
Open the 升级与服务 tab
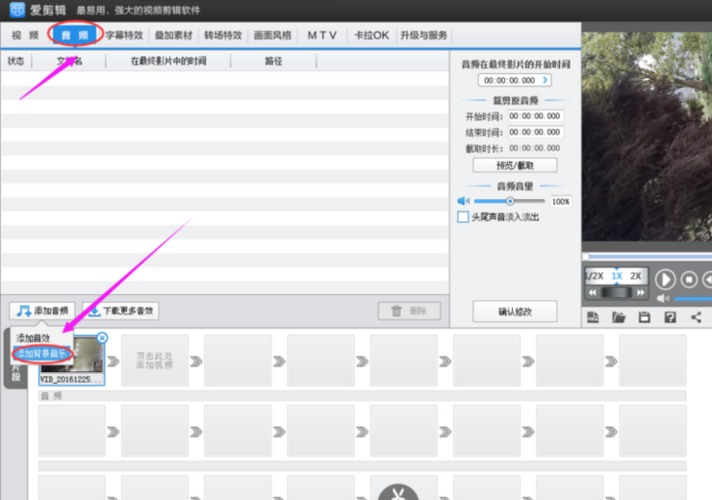click(424, 35)
